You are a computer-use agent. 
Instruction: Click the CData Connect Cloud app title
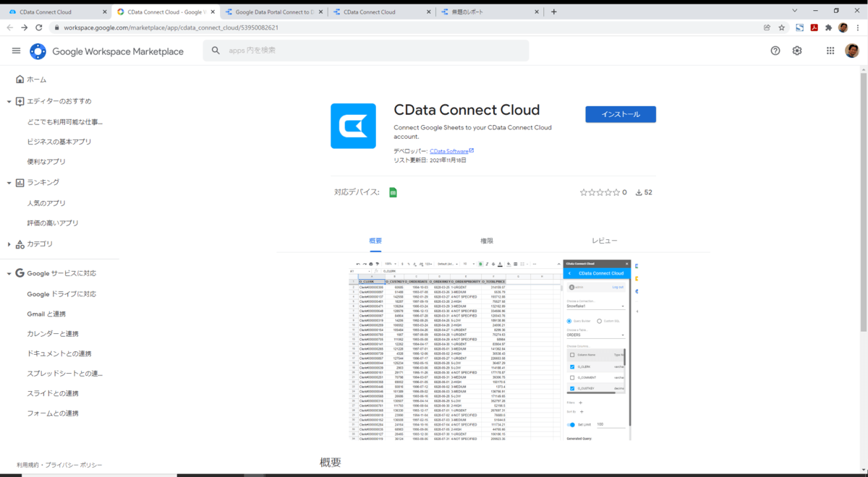(x=467, y=110)
